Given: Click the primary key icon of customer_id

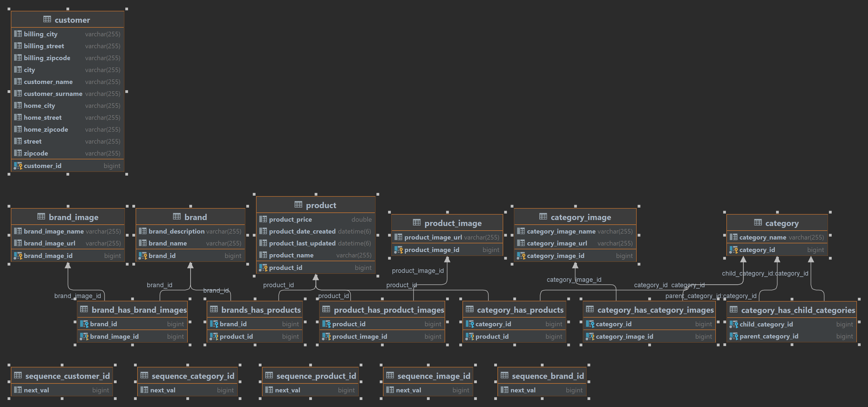Looking at the screenshot, I should [18, 166].
